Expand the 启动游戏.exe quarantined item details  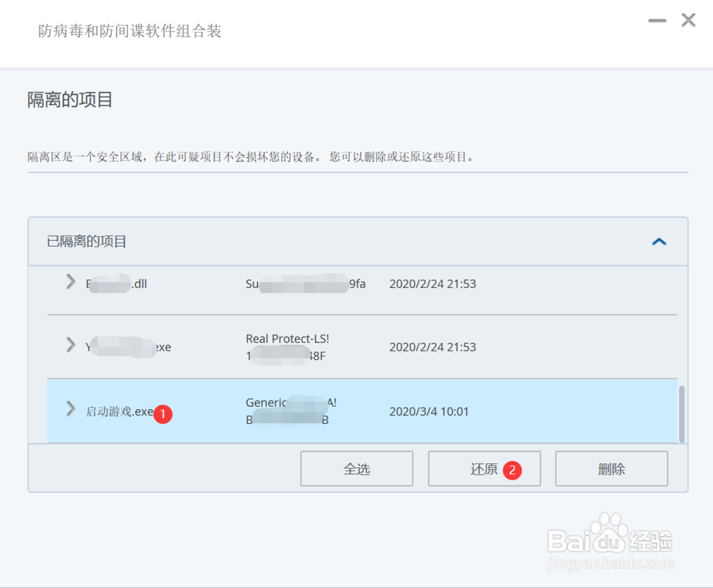(70, 410)
